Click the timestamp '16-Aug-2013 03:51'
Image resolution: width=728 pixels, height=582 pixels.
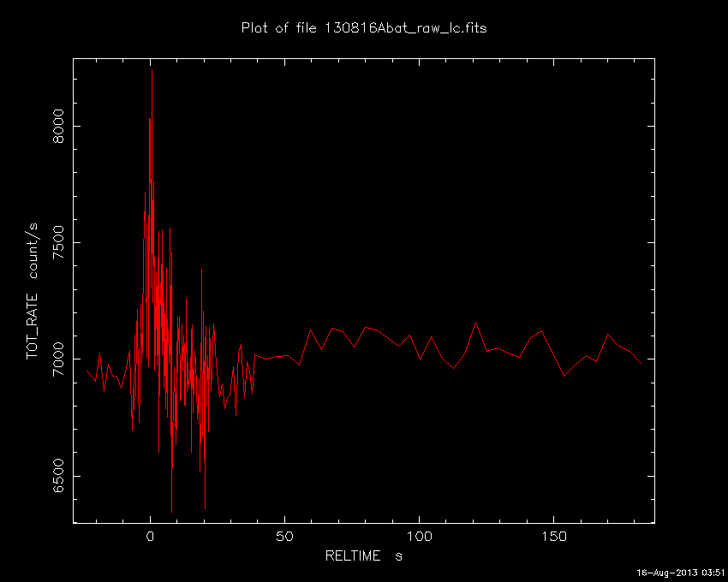pos(680,573)
